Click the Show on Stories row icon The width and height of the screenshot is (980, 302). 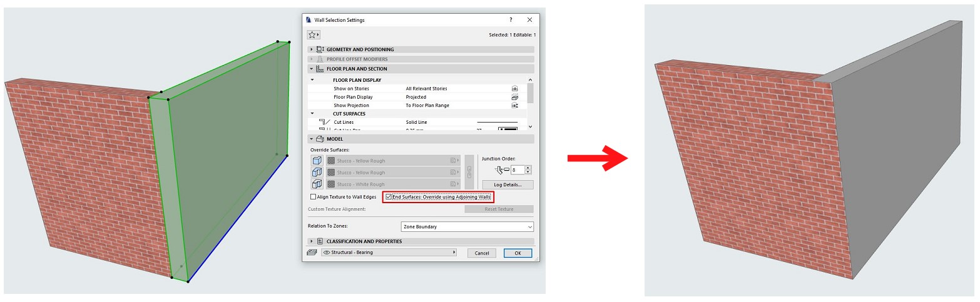[514, 89]
